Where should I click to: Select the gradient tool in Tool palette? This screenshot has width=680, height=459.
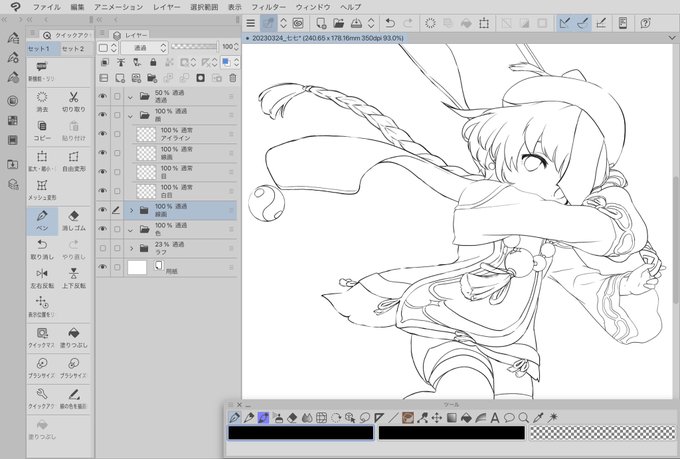[x=451, y=418]
